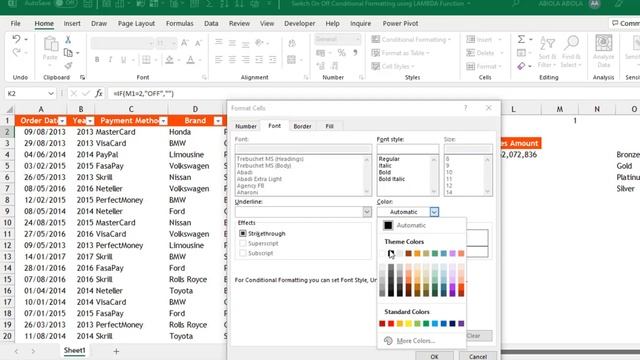Click OK in Format Cells dialog
This screenshot has width=640, height=360.
coord(434,356)
